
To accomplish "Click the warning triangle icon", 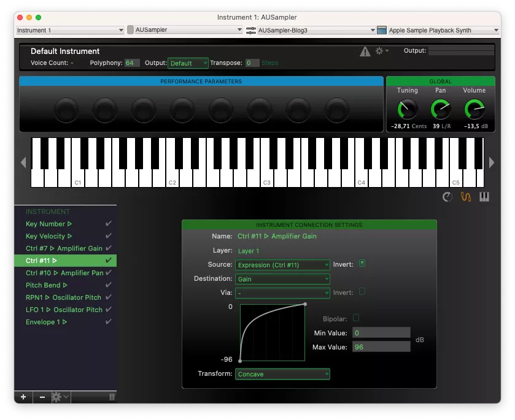I will click(x=365, y=52).
